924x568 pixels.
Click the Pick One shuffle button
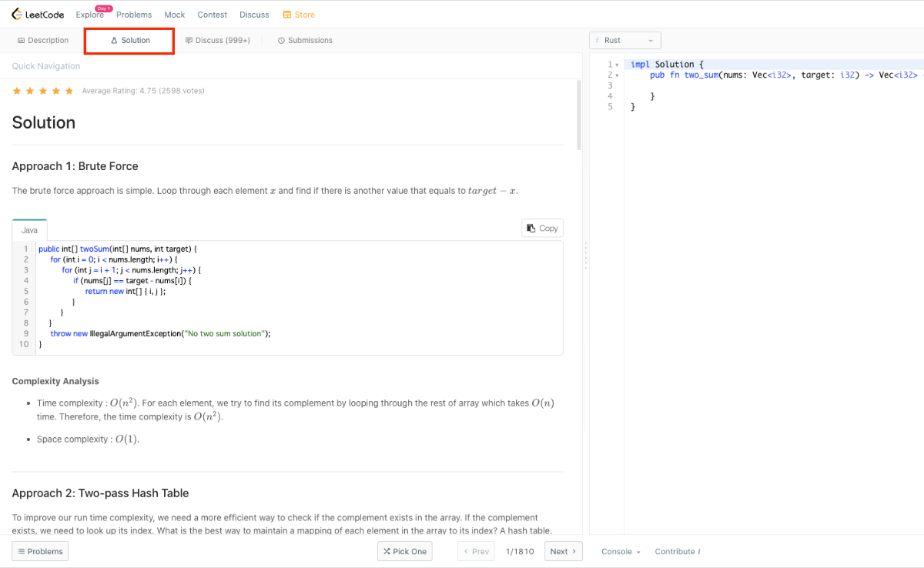(404, 551)
